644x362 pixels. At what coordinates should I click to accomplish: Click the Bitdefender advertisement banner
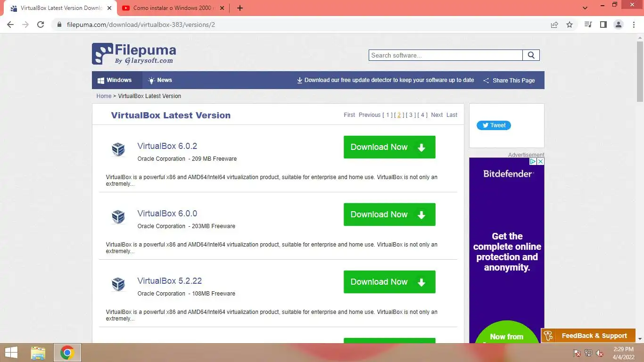tap(506, 250)
